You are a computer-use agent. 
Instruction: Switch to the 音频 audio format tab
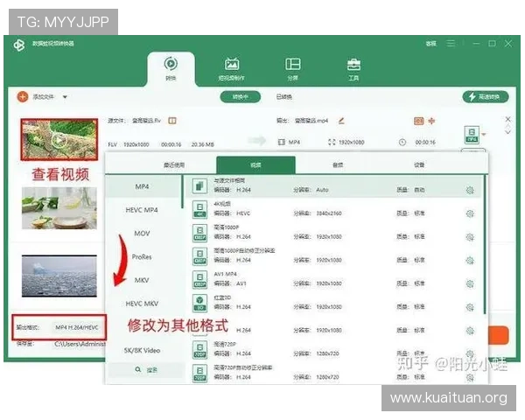[338, 164]
